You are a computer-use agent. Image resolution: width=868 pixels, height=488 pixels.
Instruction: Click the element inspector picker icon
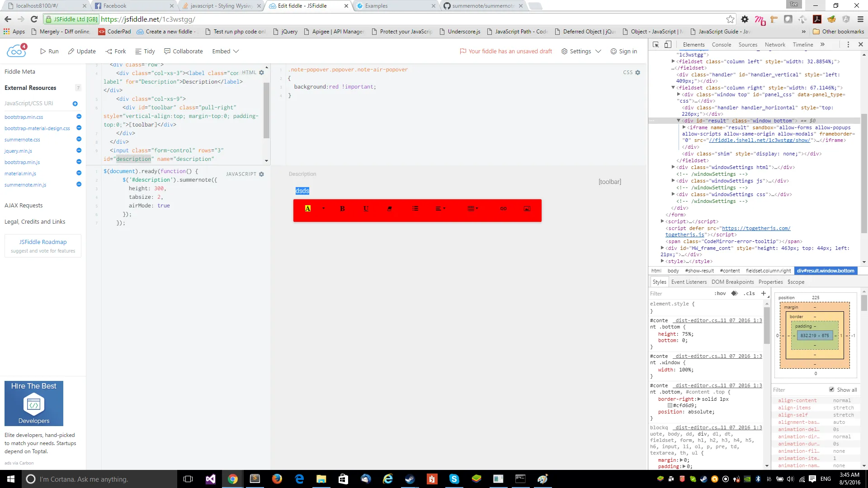click(656, 45)
